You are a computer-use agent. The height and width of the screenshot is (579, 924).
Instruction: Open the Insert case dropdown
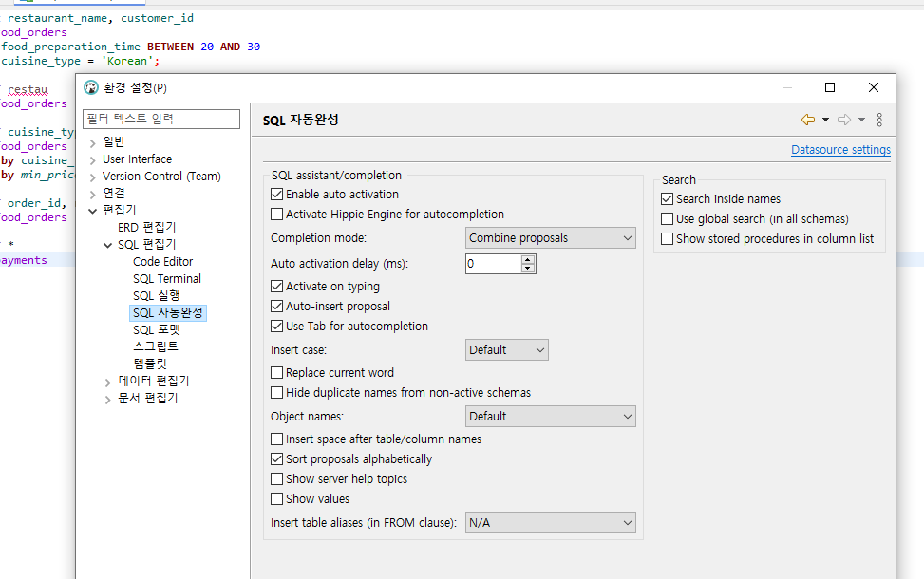tap(507, 350)
